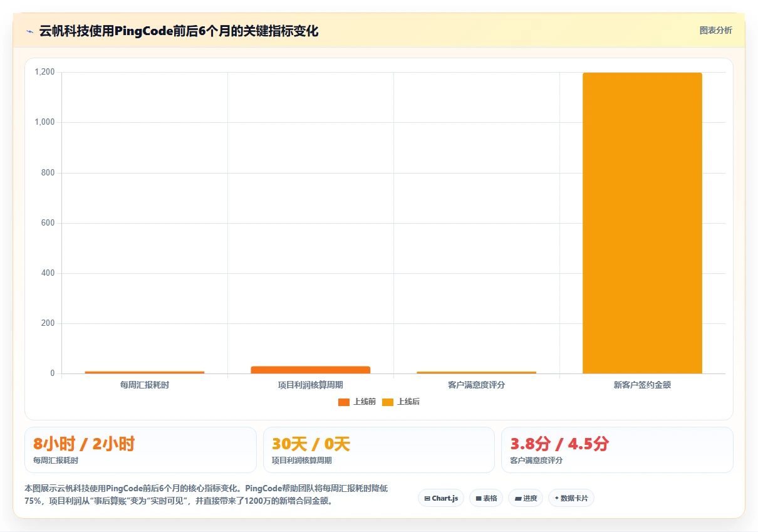Click the 项目利润核算周期 orange bar
The height and width of the screenshot is (532, 758).
[x=311, y=370]
